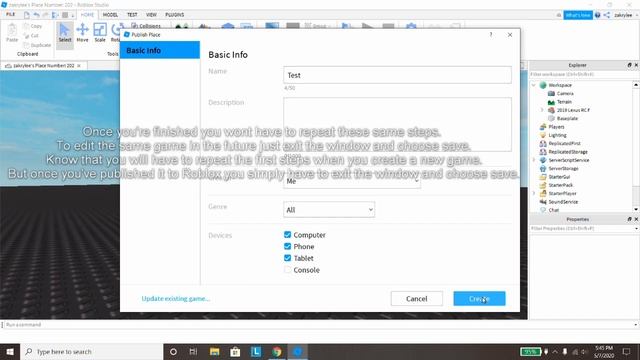
Task: Select the Basic Info sidebar tab
Action: tap(160, 50)
